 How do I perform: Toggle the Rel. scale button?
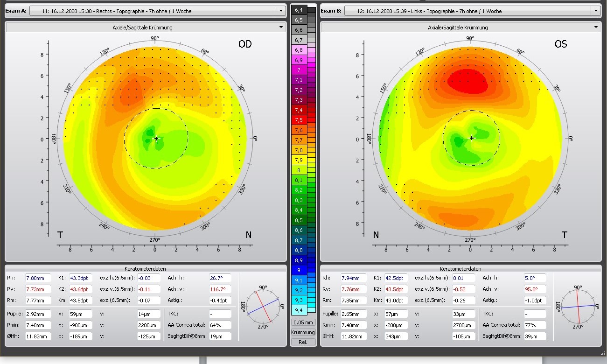(303, 342)
